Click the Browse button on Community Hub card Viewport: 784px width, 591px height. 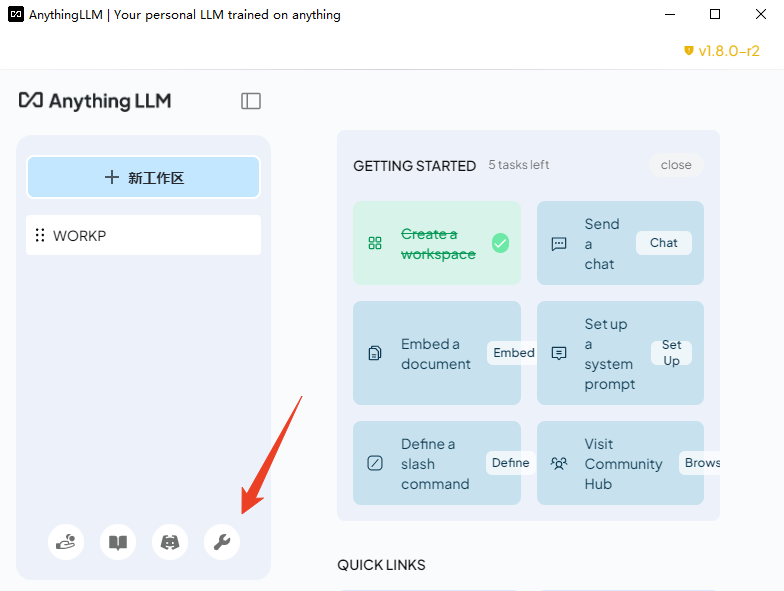point(700,463)
